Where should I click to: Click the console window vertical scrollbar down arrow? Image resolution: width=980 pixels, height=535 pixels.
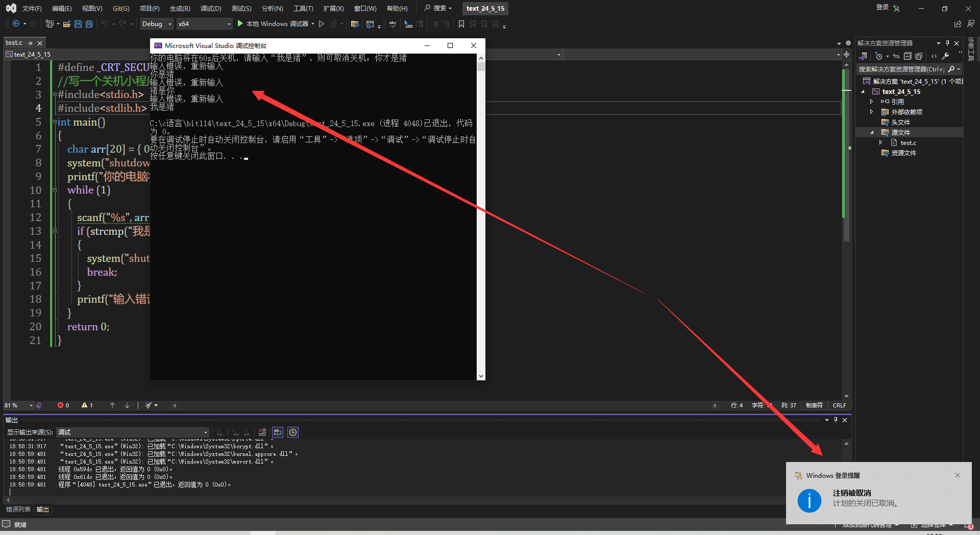pyautogui.click(x=481, y=376)
